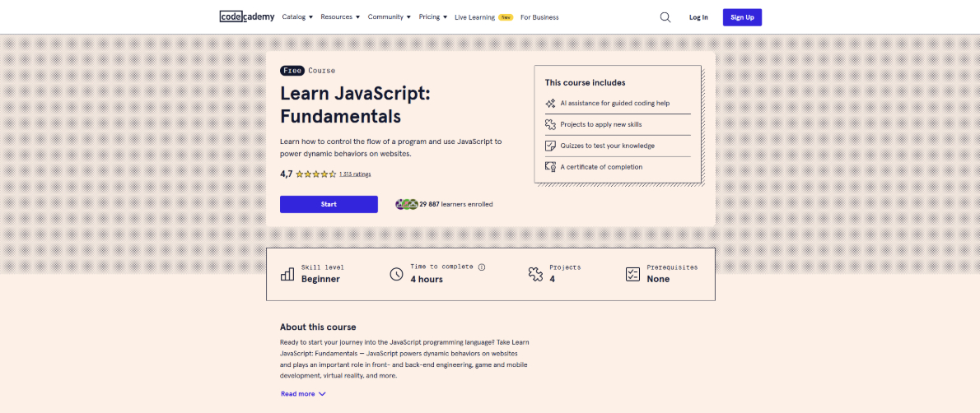Click the certificate of completion icon
The image size is (980, 413).
click(x=551, y=167)
